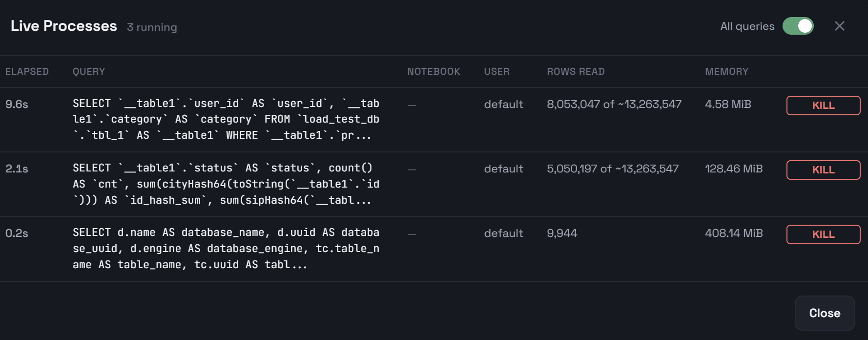Click user default in the 2.1s row
This screenshot has height=340, width=868.
pos(503,169)
